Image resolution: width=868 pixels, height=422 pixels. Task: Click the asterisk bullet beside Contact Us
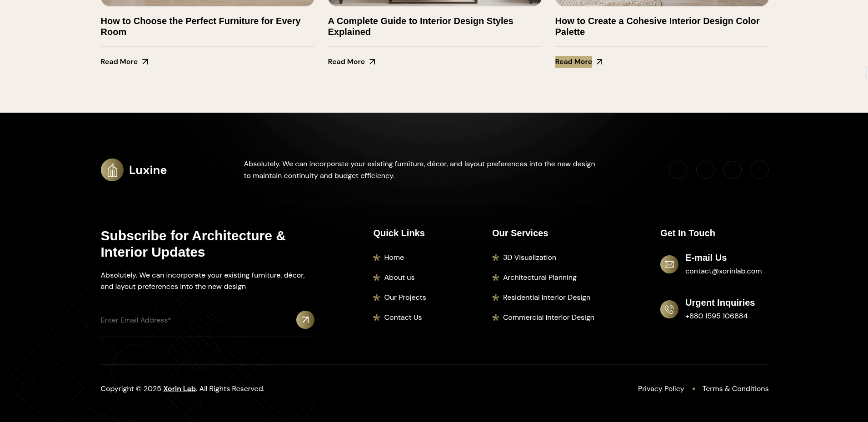click(x=377, y=318)
